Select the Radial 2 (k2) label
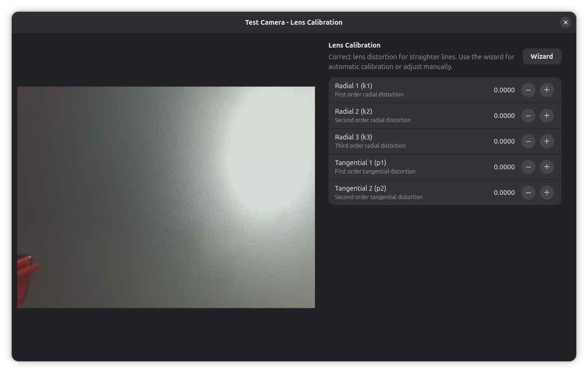This screenshot has width=588, height=373. tap(354, 111)
